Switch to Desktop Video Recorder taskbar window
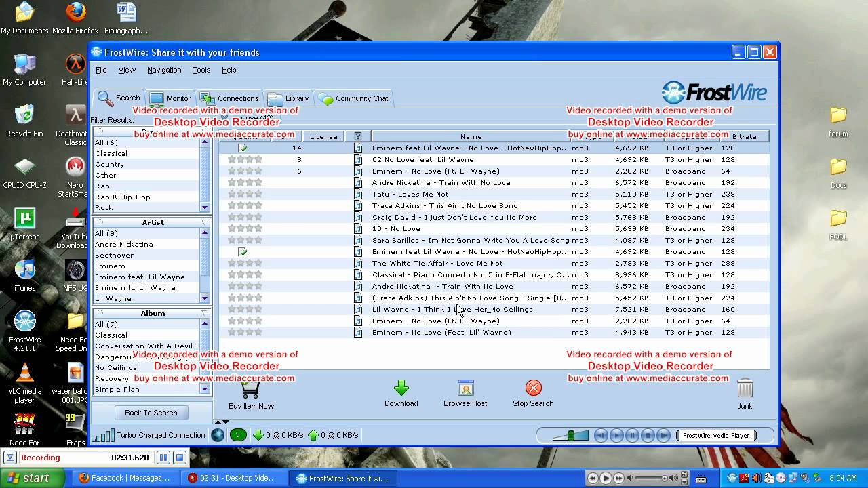 tap(234, 478)
